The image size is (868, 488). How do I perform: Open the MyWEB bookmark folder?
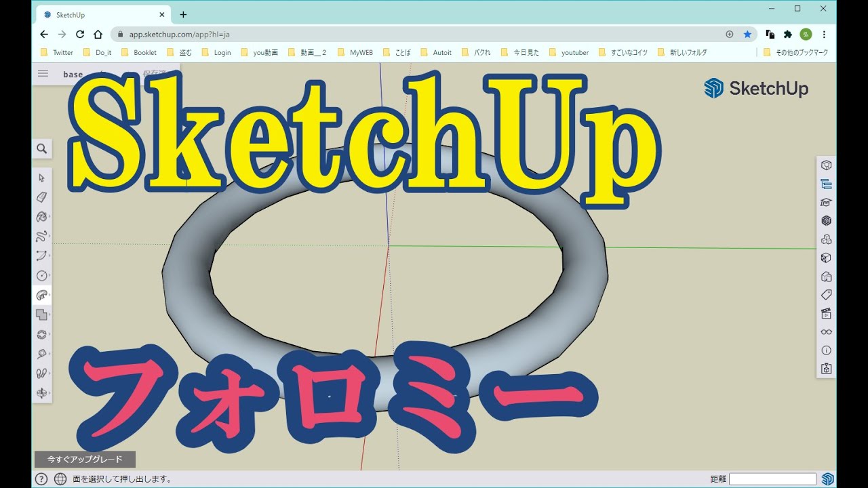pyautogui.click(x=355, y=52)
